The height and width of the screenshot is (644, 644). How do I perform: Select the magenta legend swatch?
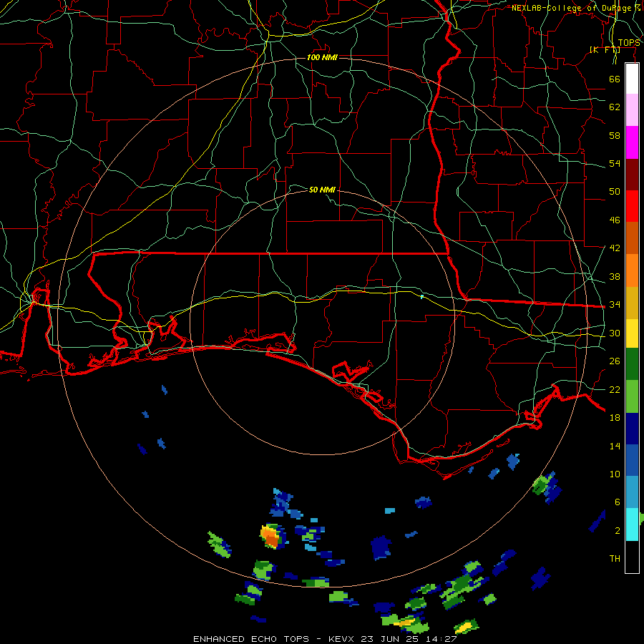pos(632,142)
